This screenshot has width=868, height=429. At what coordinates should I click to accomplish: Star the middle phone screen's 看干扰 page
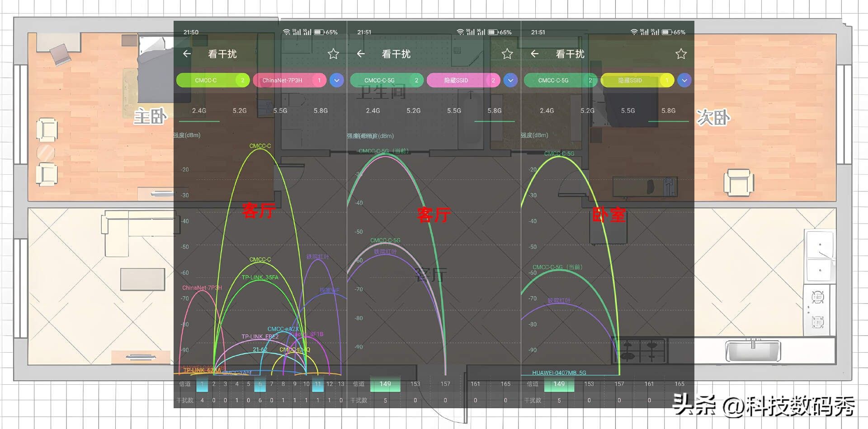pyautogui.click(x=507, y=54)
